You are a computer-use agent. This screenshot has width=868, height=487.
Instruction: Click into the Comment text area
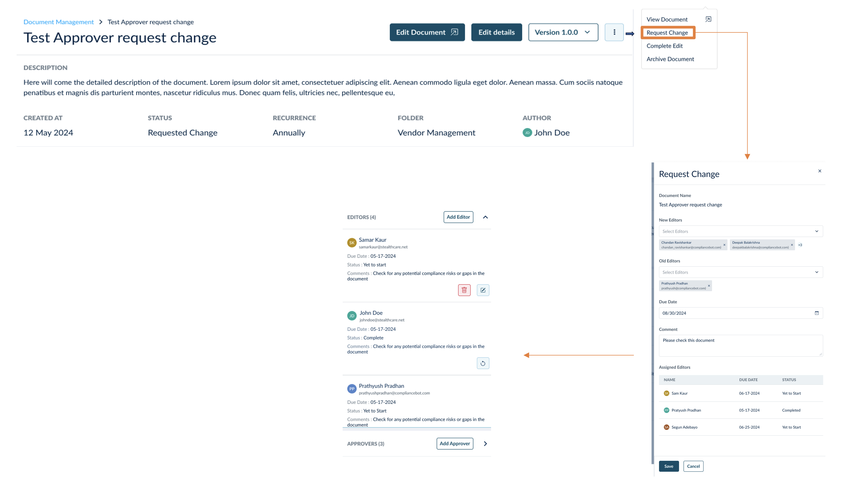[740, 346]
